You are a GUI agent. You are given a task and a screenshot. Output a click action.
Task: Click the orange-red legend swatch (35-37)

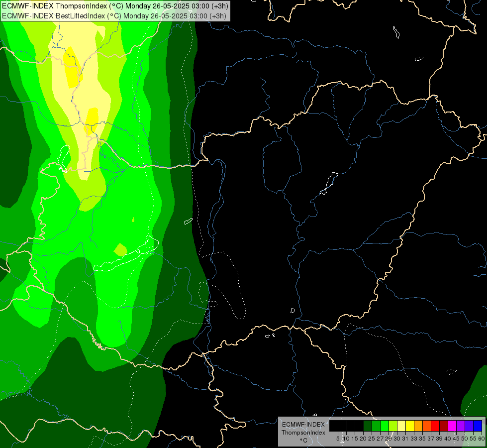coord(427,426)
